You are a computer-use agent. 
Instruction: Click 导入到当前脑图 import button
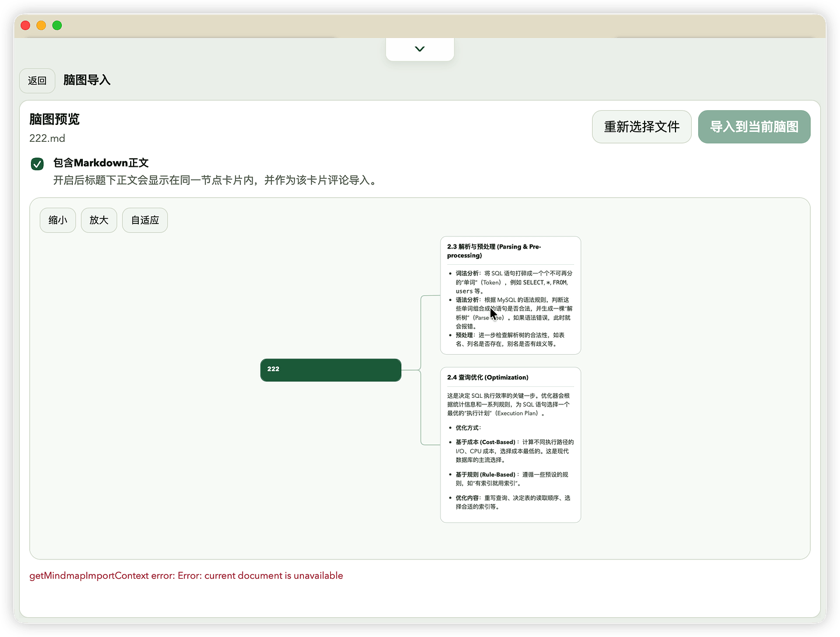[x=754, y=127]
